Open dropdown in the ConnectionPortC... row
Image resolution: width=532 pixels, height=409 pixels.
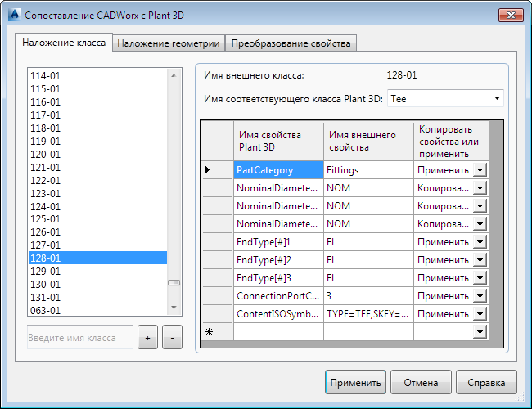pyautogui.click(x=480, y=296)
